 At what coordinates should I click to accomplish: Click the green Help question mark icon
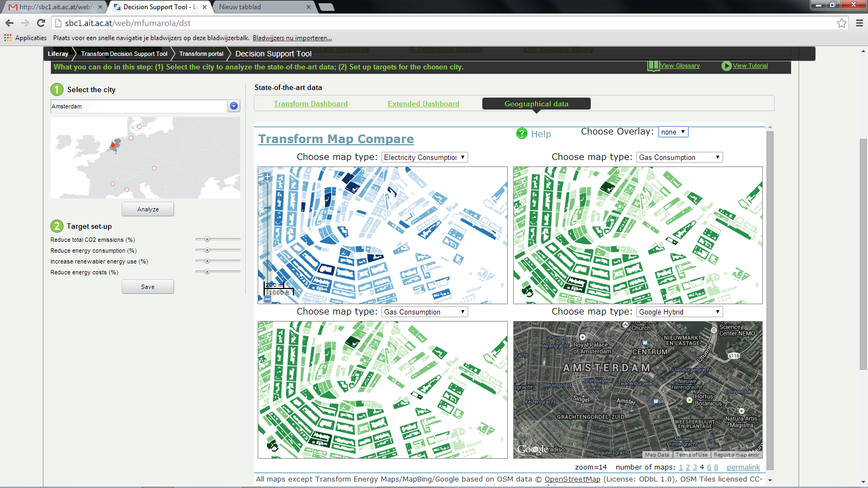pos(522,133)
